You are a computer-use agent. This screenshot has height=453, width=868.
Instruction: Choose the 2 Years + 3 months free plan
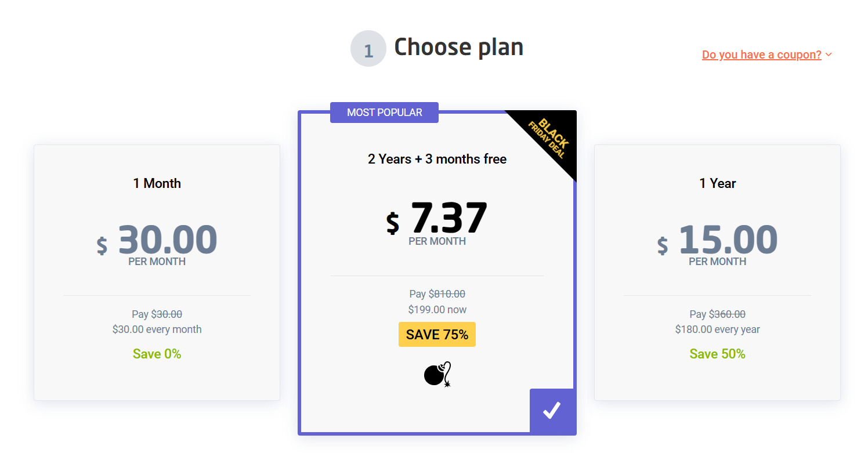coord(437,159)
